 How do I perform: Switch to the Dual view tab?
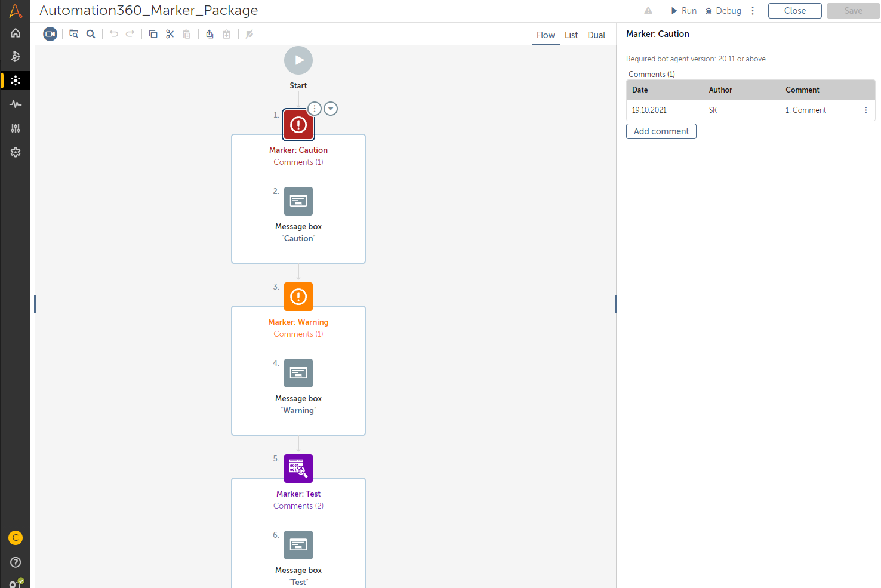[x=596, y=35]
